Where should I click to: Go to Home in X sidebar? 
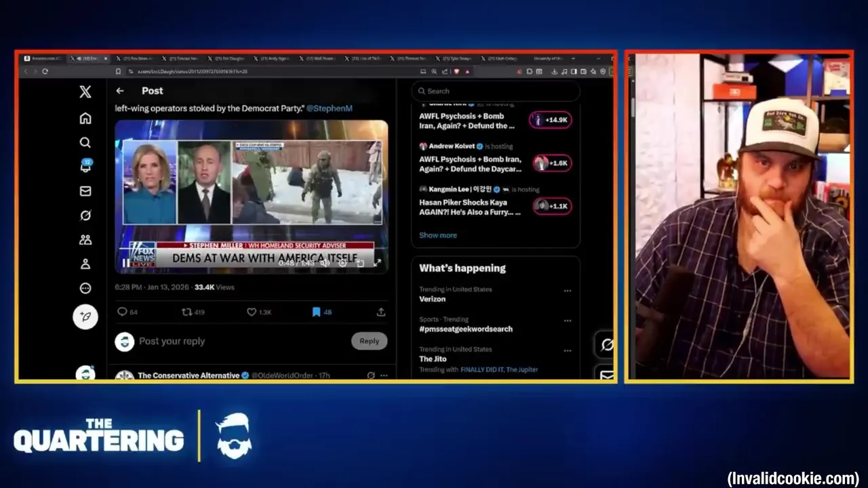(85, 118)
